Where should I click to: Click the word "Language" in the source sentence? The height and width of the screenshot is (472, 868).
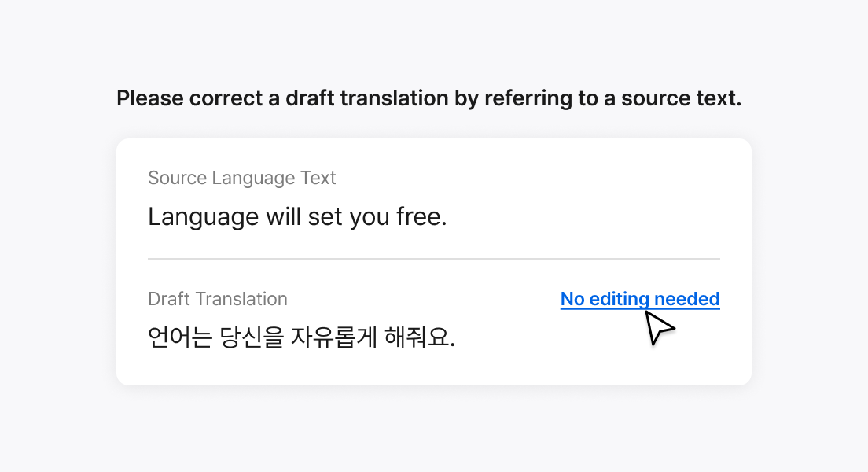pos(203,216)
